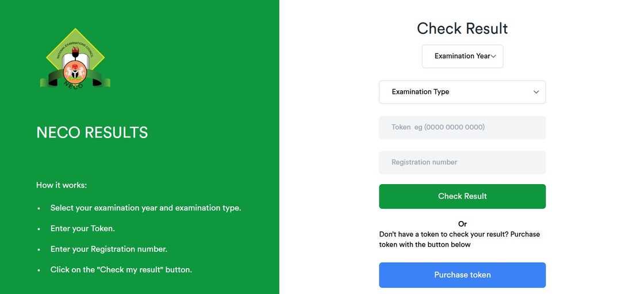Click the "Enter your Registration number." instruction
The height and width of the screenshot is (294, 644).
(x=109, y=249)
